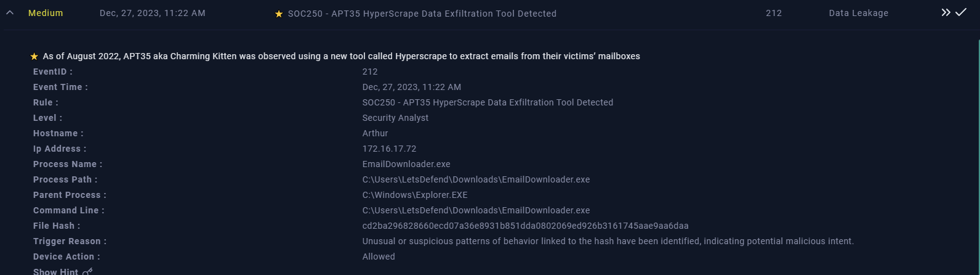This screenshot has width=980, height=275.
Task: Select the Medium severity label
Action: point(46,13)
